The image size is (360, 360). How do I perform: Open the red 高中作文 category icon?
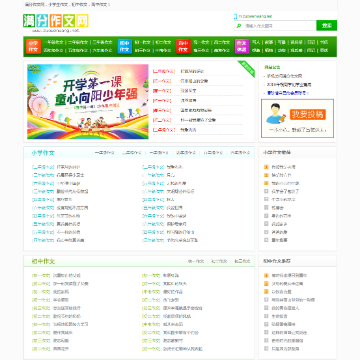(x=183, y=46)
